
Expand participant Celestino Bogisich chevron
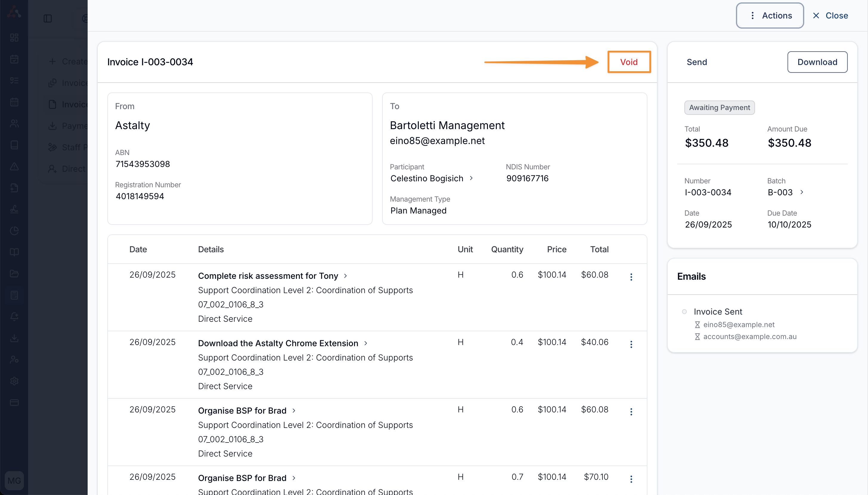[x=471, y=178]
